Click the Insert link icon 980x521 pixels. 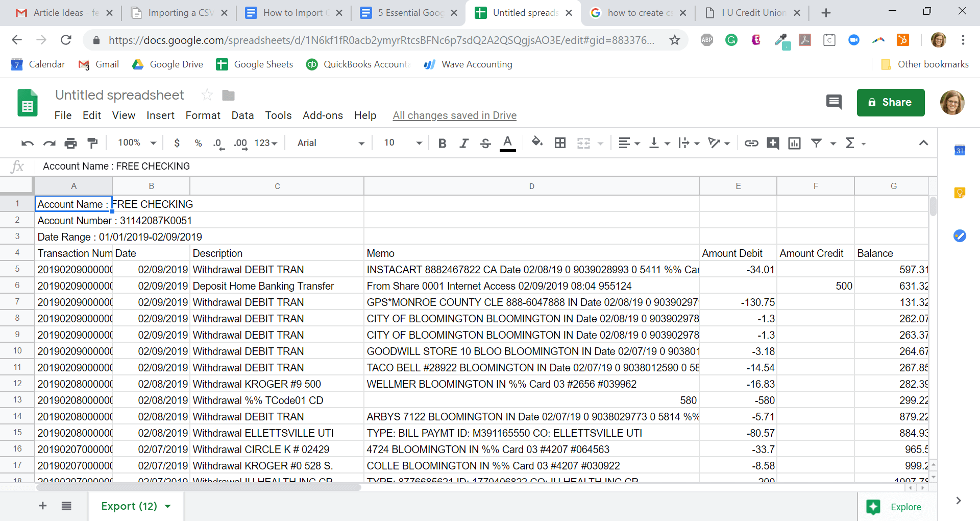(751, 144)
